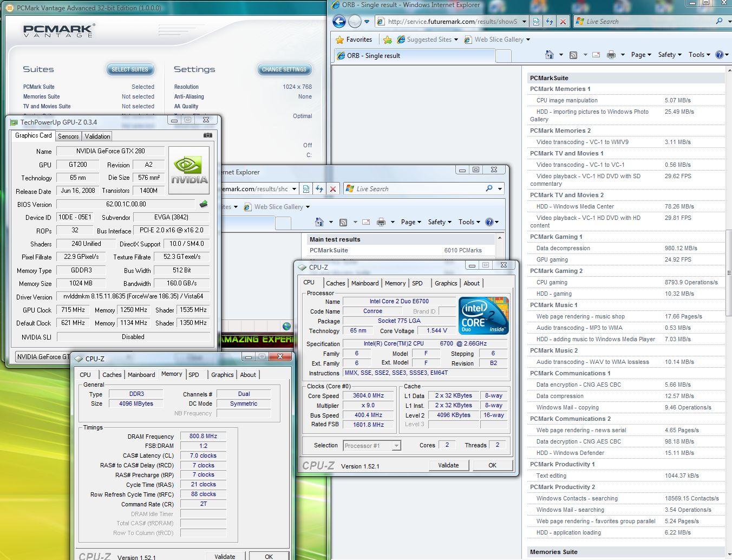Click Help icon in browser window behind CPU-Z
The height and width of the screenshot is (560, 732).
coord(489,222)
